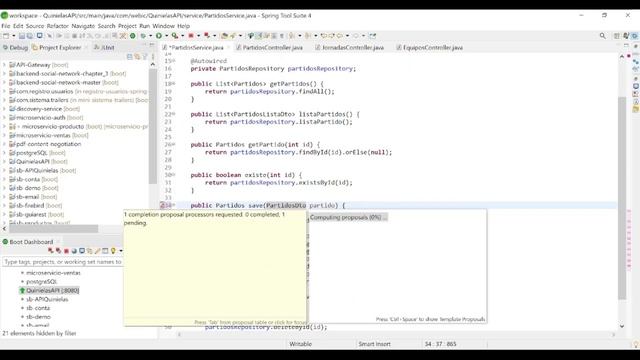Click the Save icon in the main toolbar

pyautogui.click(x=22, y=36)
